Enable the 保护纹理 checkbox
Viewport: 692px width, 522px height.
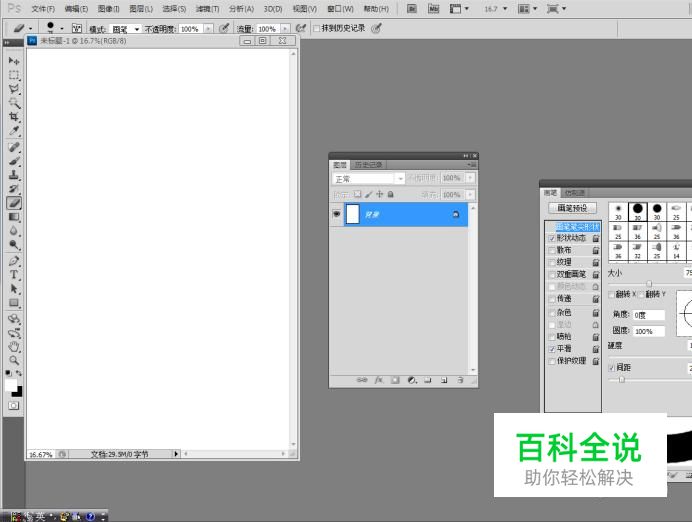pos(552,361)
